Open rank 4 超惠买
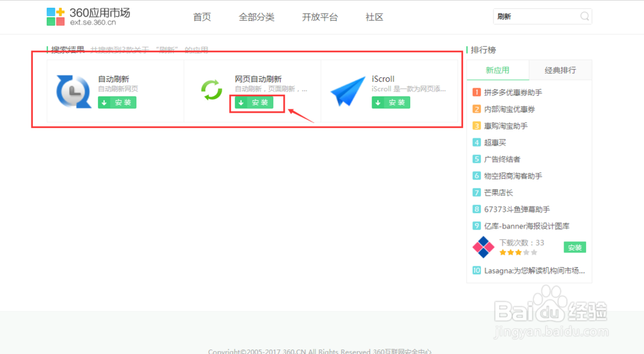This screenshot has width=644, height=354. pos(495,142)
